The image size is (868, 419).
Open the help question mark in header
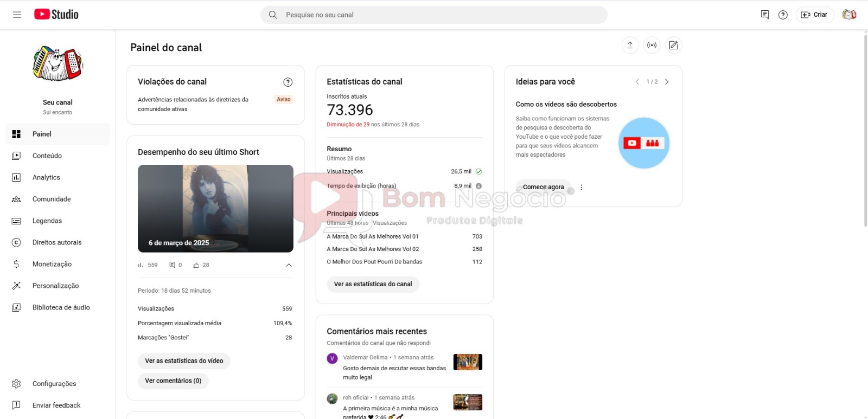coord(783,15)
